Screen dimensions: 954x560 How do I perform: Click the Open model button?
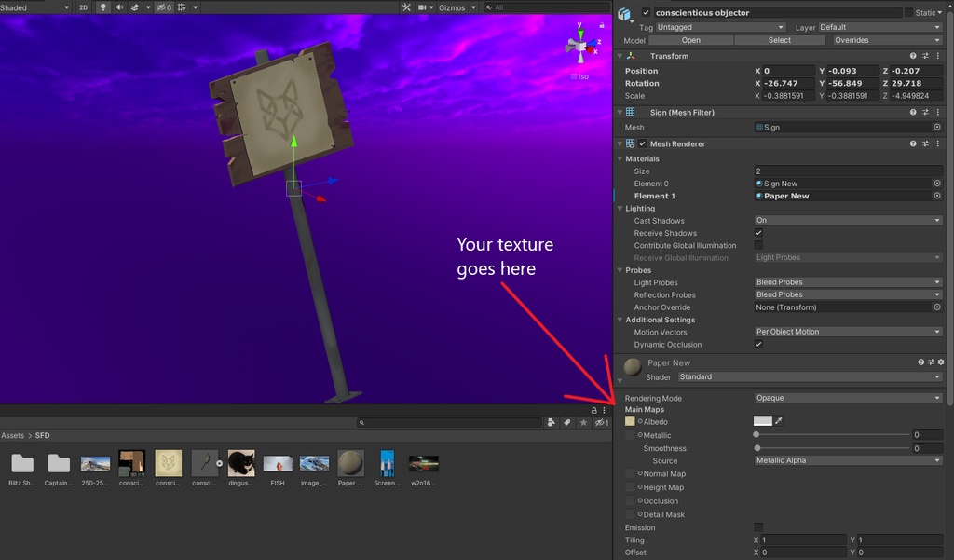690,40
